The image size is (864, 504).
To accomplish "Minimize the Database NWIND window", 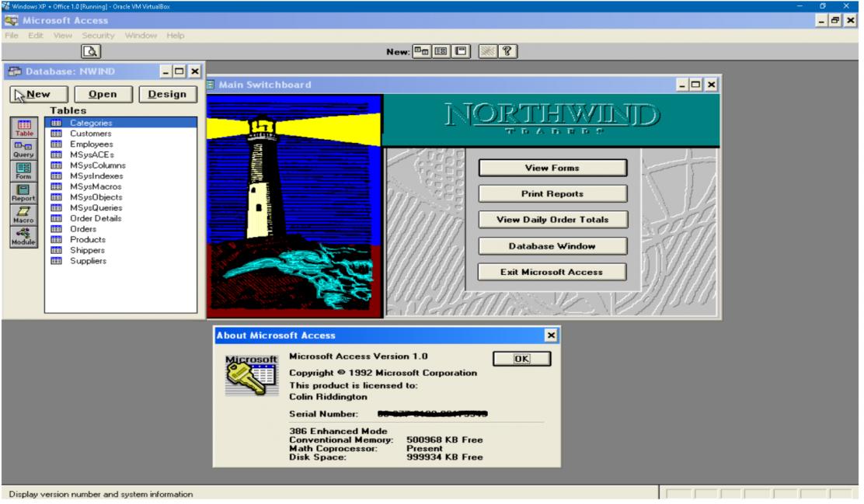I will [x=165, y=71].
